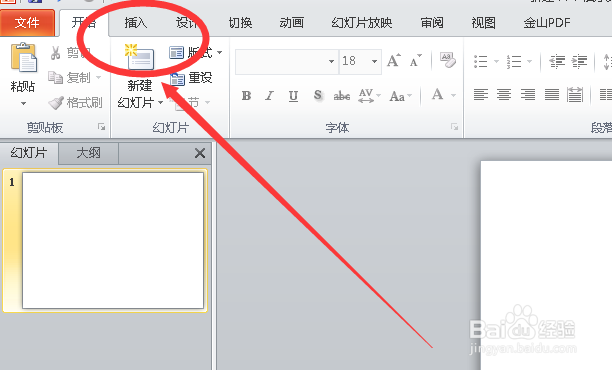
Task: Select slide 1 thumbnail
Action: click(x=113, y=240)
